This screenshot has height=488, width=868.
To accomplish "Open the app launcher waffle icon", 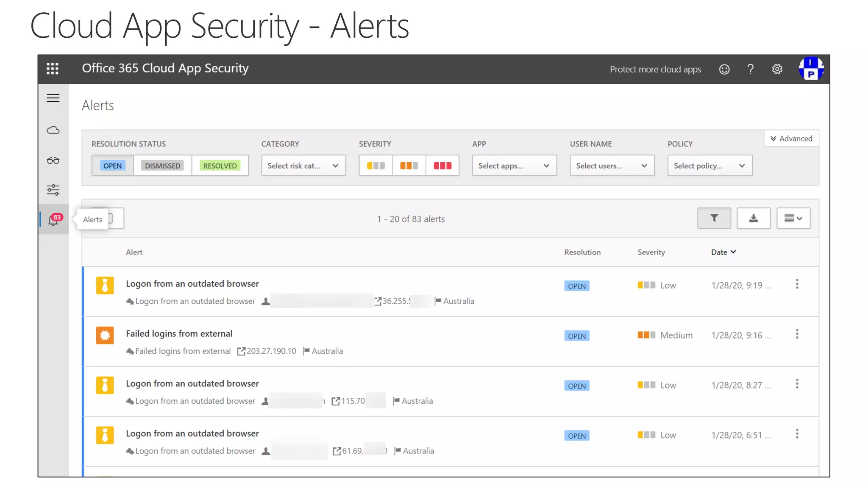I will pos(53,69).
